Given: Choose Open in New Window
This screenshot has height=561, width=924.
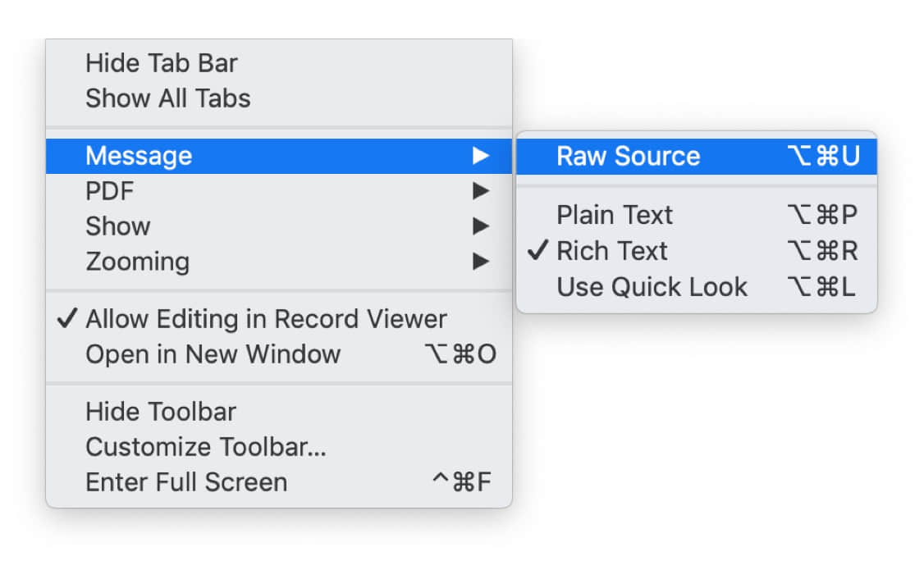Looking at the screenshot, I should coord(279,354).
